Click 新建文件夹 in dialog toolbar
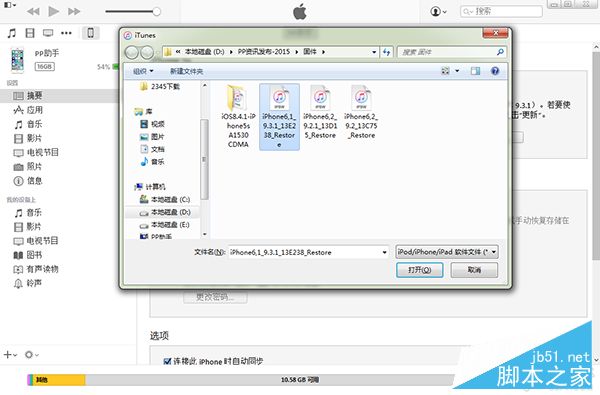This screenshot has height=395, width=600. coord(186,71)
